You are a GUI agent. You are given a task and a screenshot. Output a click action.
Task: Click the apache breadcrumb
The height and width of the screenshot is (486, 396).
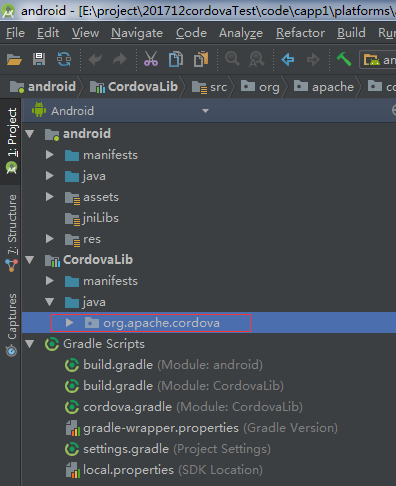click(324, 87)
